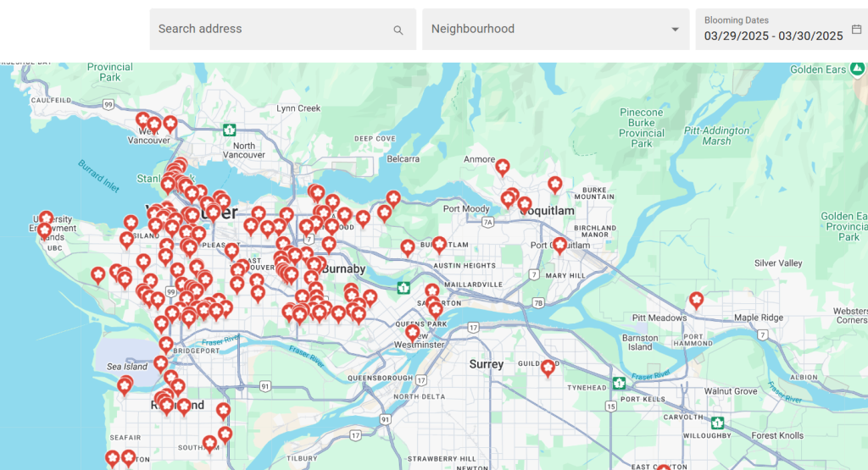Select the blossom marker above Pitt Meadows
The image size is (868, 470).
(x=696, y=301)
